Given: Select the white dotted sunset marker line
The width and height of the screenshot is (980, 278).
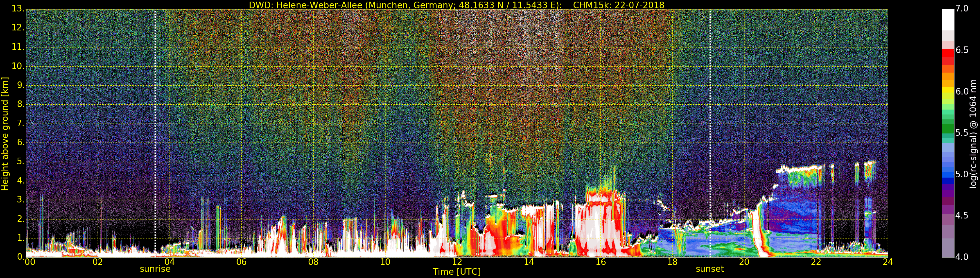Looking at the screenshot, I should pos(710,133).
